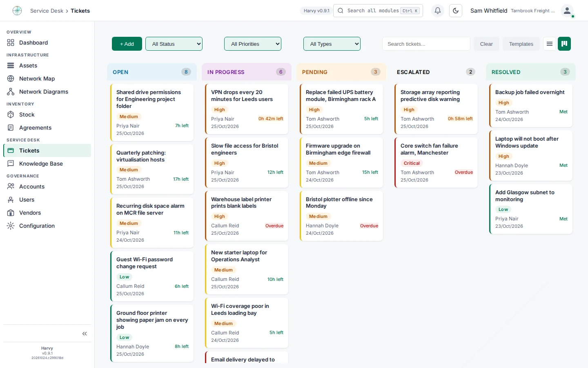Go to Network Map page
The height and width of the screenshot is (368, 588).
[47, 79]
